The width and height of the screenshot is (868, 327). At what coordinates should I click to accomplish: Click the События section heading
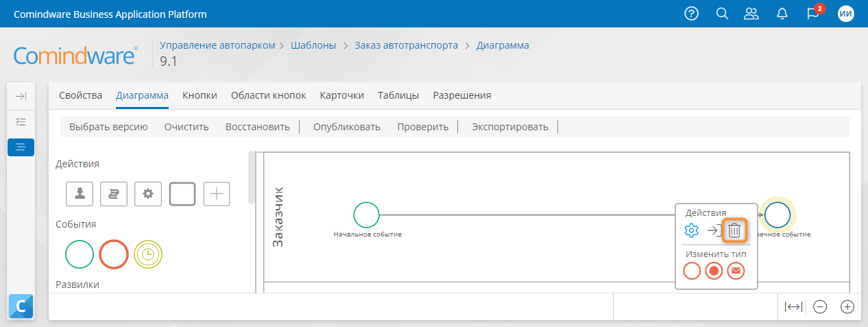point(75,224)
